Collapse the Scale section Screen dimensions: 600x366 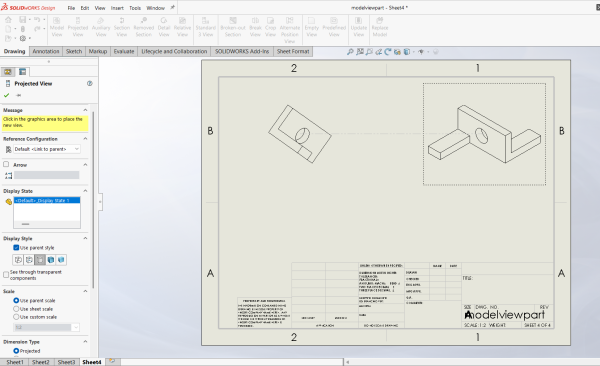pos(85,291)
